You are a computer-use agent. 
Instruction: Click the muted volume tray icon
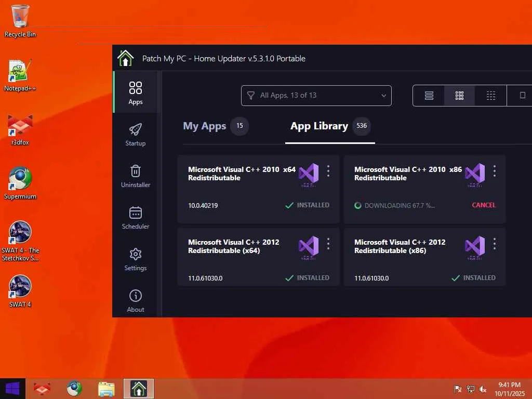(x=483, y=389)
